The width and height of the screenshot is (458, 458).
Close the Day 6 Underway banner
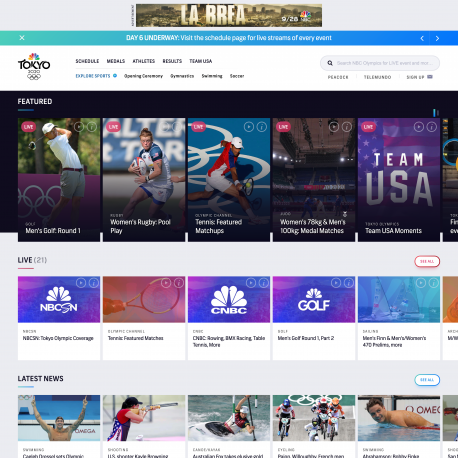coord(22,38)
